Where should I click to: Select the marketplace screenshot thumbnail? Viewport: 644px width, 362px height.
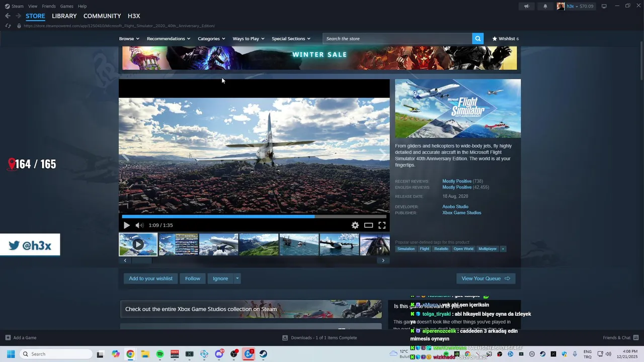pos(179,244)
